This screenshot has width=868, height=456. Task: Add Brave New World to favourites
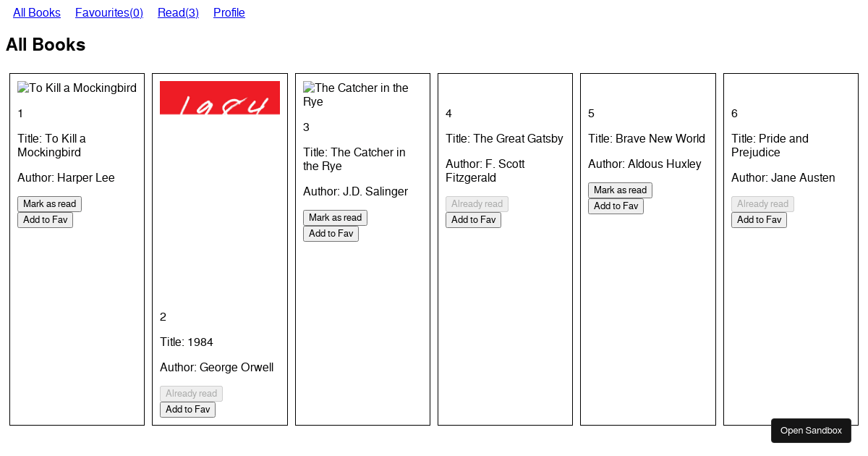coord(616,206)
